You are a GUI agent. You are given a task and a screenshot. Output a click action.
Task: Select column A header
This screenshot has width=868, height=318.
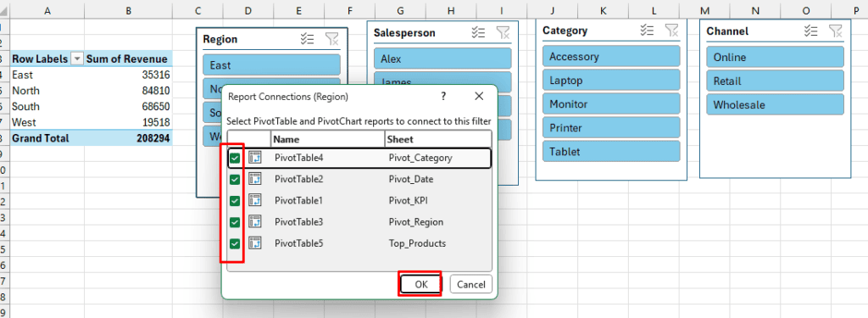click(47, 10)
